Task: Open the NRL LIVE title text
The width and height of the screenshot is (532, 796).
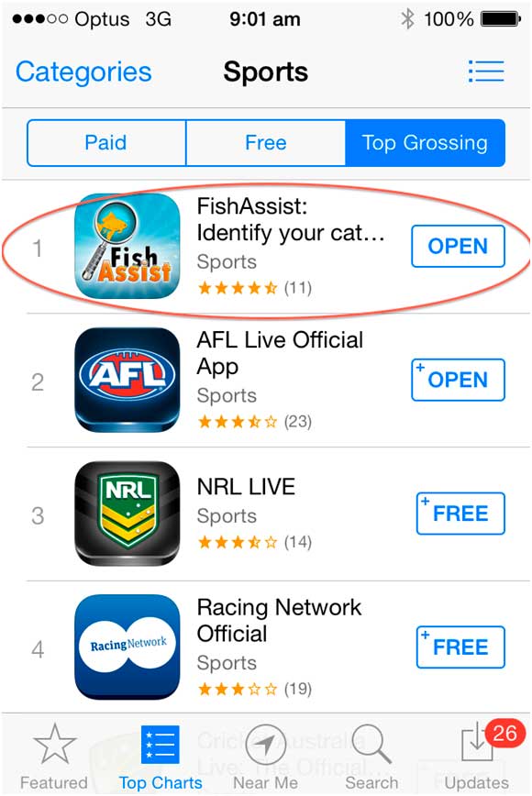Action: click(x=246, y=487)
